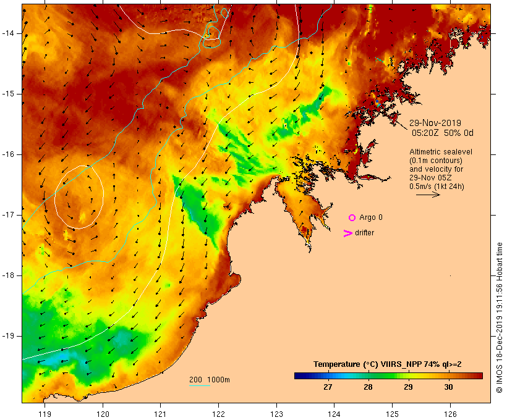507x420 pixels.
Task: Click the magenta drifter arrow legend symbol
Action: pyautogui.click(x=347, y=233)
